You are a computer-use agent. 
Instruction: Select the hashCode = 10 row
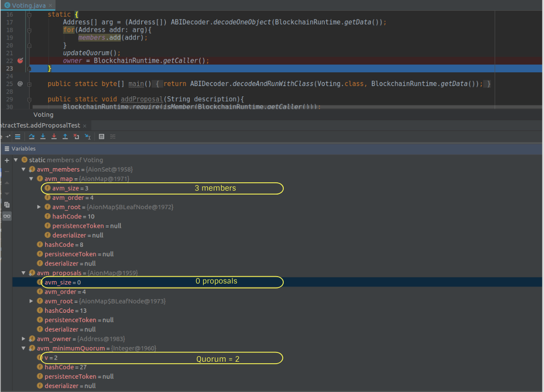coord(277,216)
